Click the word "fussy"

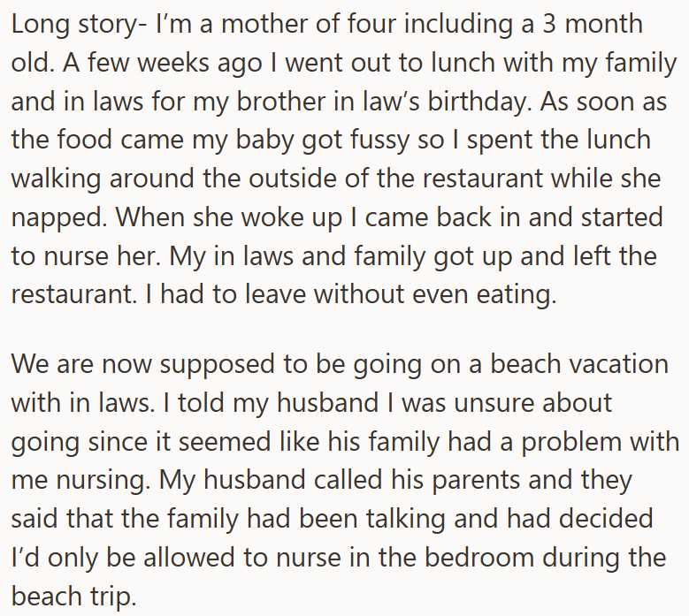(379, 141)
